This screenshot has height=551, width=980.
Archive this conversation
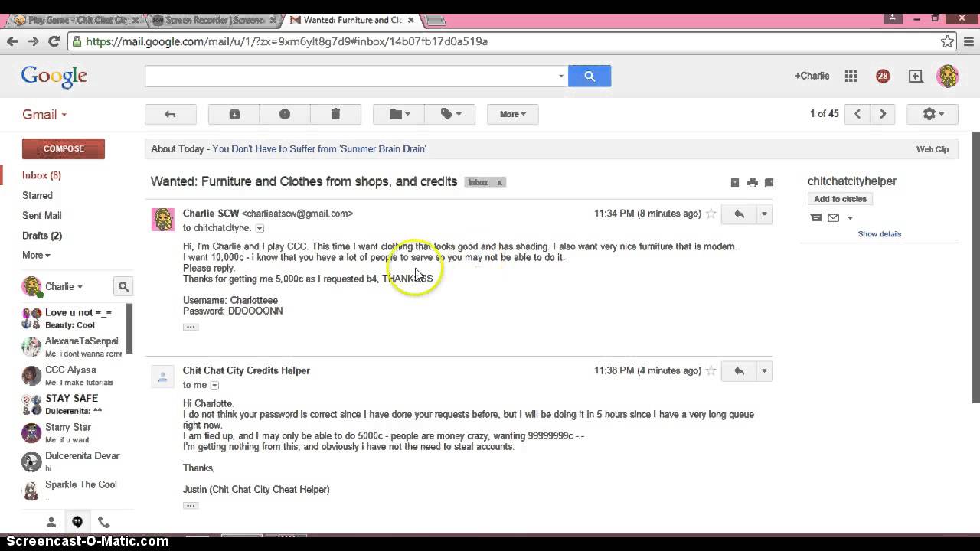pos(234,114)
